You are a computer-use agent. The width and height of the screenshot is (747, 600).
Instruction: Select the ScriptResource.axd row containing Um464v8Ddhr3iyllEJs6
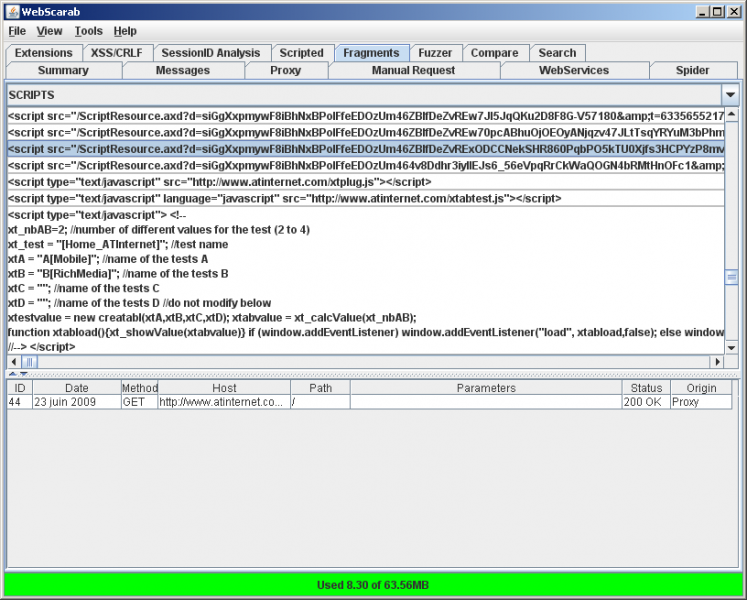click(365, 165)
